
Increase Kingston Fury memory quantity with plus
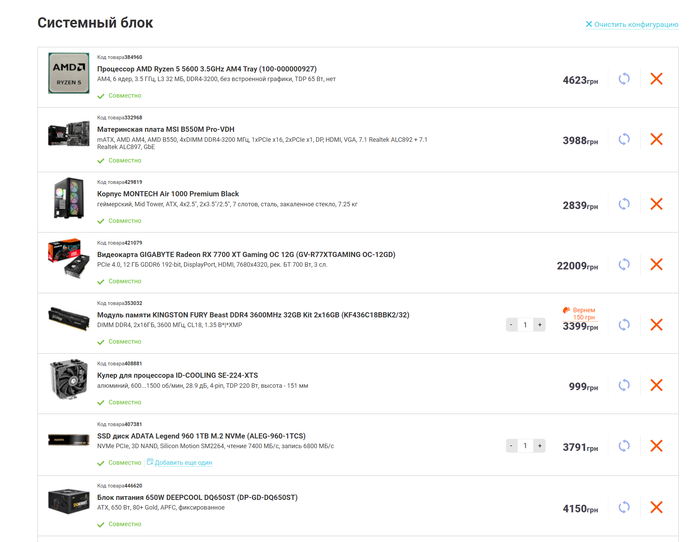coord(539,325)
